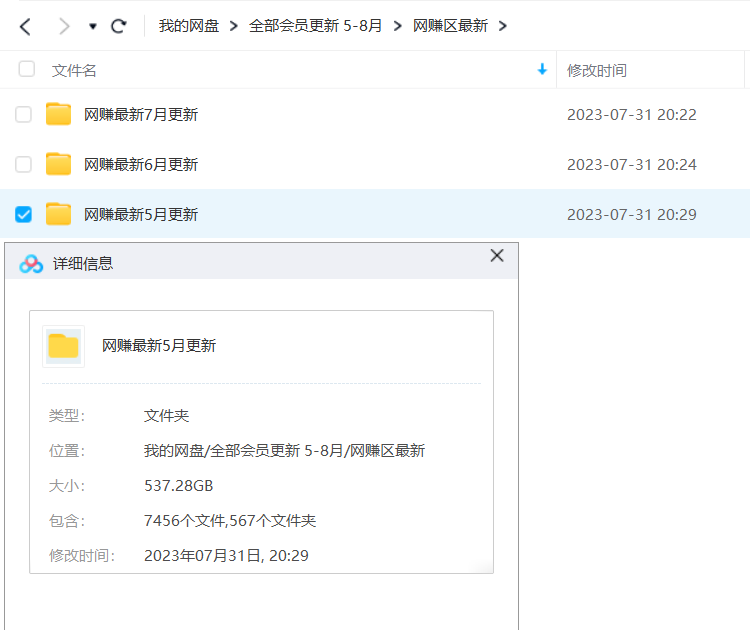
Task: Refresh the current folder listing
Action: [119, 26]
